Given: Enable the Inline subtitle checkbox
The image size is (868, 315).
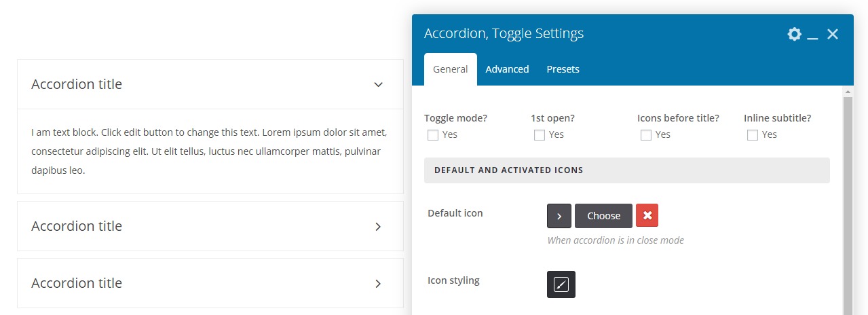Looking at the screenshot, I should pos(753,135).
